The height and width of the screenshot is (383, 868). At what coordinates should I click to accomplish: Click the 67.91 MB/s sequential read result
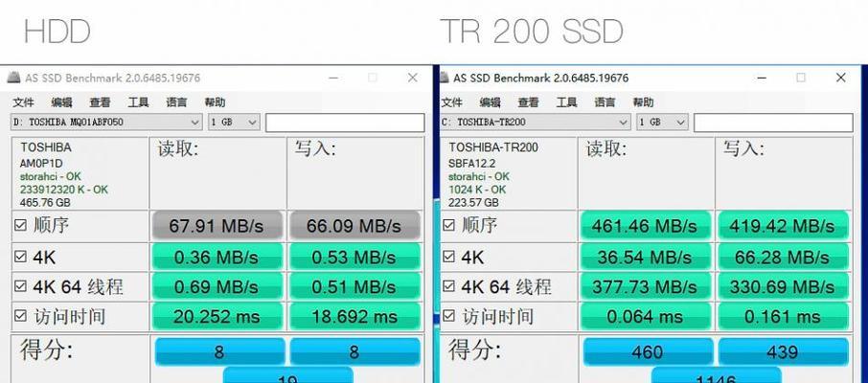[217, 226]
